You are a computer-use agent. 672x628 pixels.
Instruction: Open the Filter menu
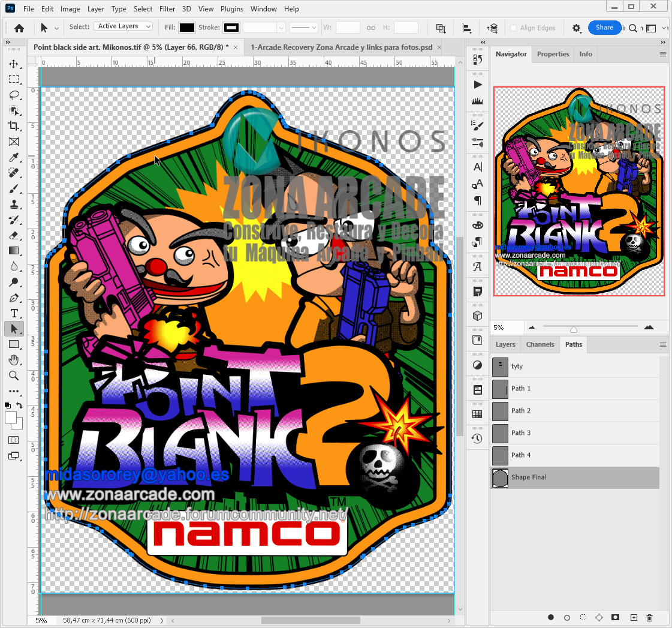(167, 8)
